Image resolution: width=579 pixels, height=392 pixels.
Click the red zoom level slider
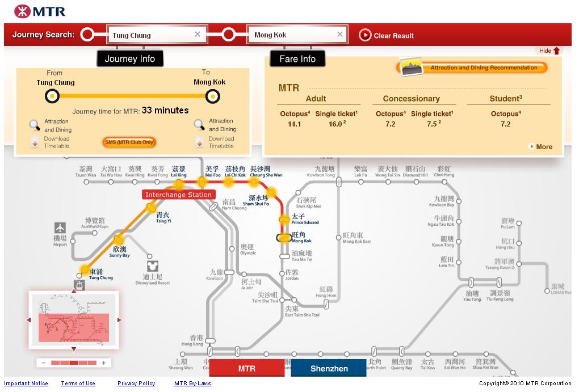click(x=73, y=363)
